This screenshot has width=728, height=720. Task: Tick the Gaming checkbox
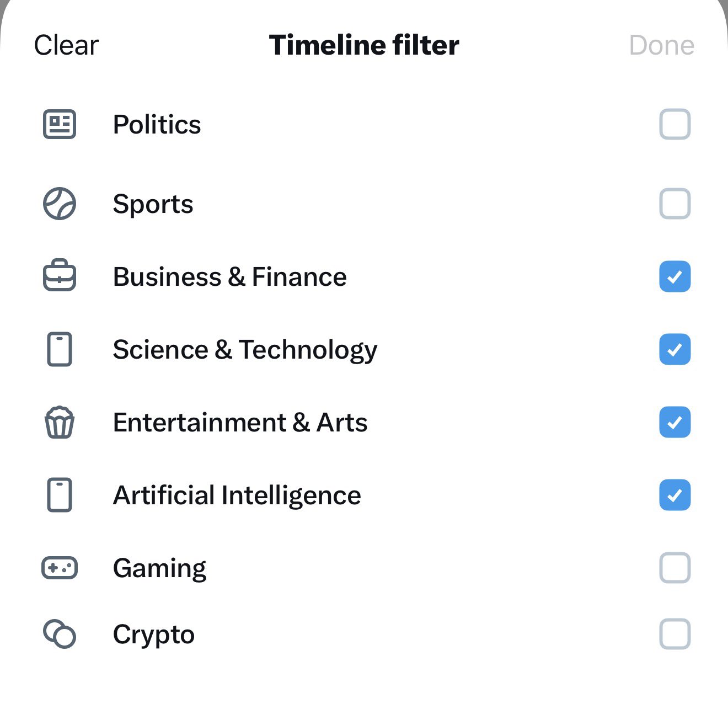(x=675, y=568)
